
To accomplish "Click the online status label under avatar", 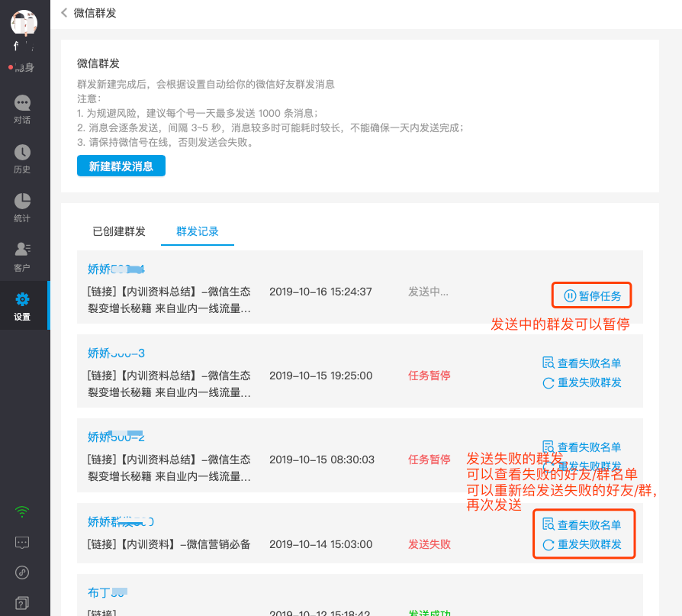I will click(x=22, y=67).
